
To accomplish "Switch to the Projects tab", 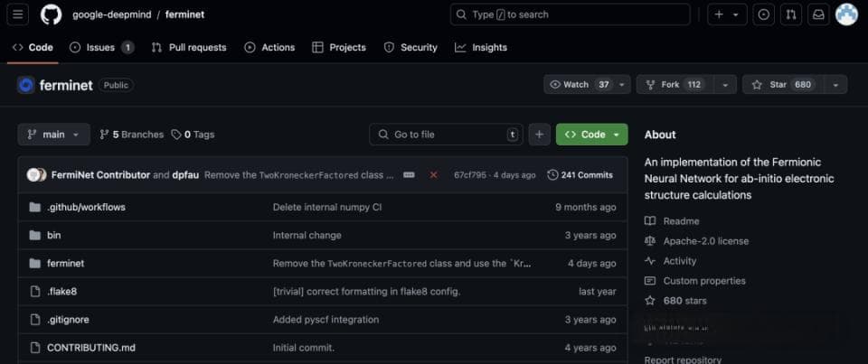I will 339,48.
